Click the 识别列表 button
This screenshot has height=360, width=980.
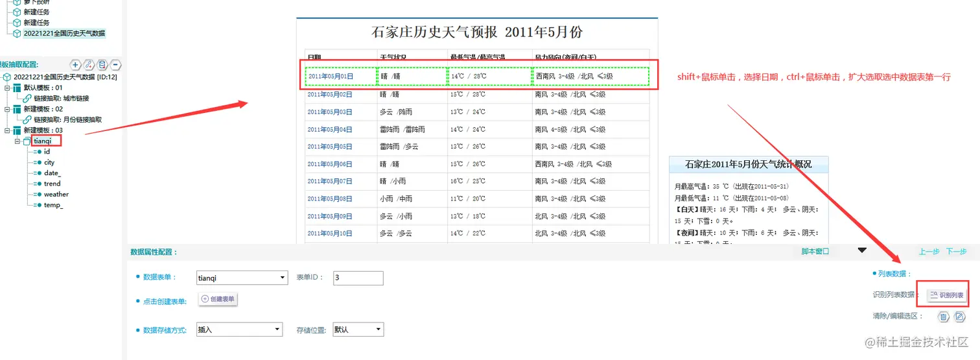point(946,295)
